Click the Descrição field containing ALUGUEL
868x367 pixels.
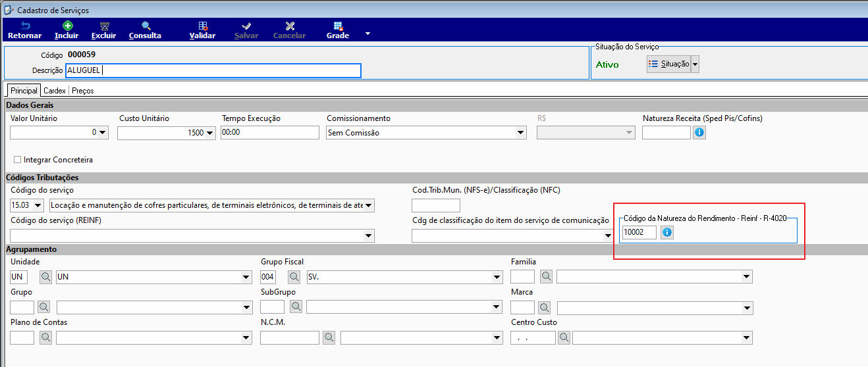pyautogui.click(x=213, y=70)
